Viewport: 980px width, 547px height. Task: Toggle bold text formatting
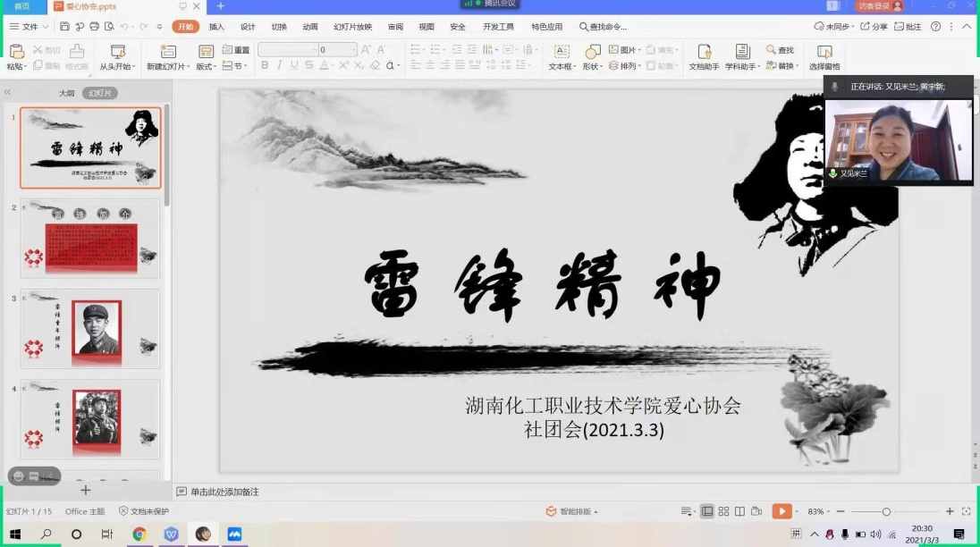coord(265,65)
